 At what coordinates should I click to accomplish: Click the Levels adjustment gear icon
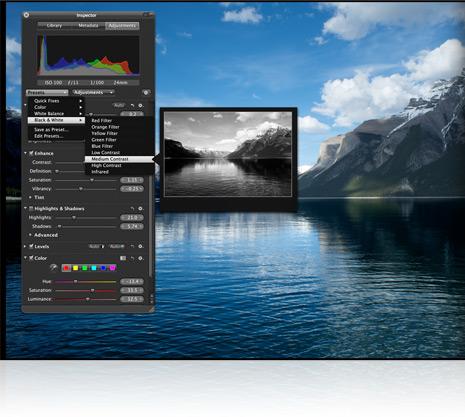click(x=141, y=247)
